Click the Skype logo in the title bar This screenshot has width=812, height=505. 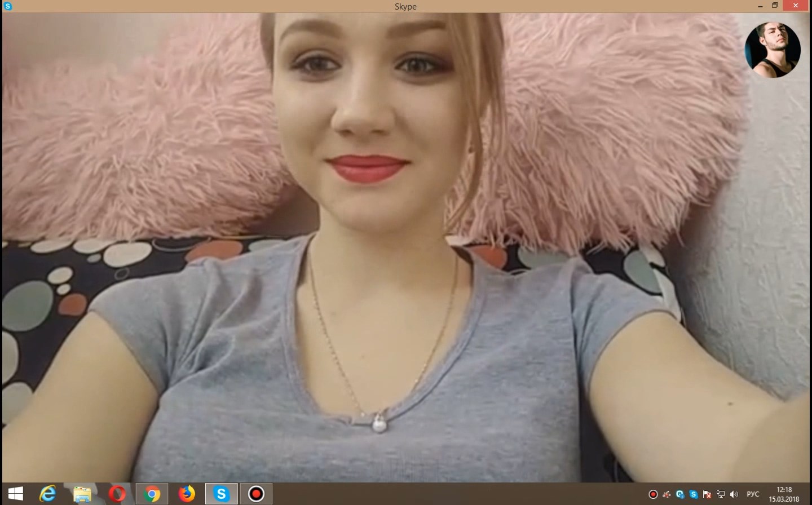[8, 6]
